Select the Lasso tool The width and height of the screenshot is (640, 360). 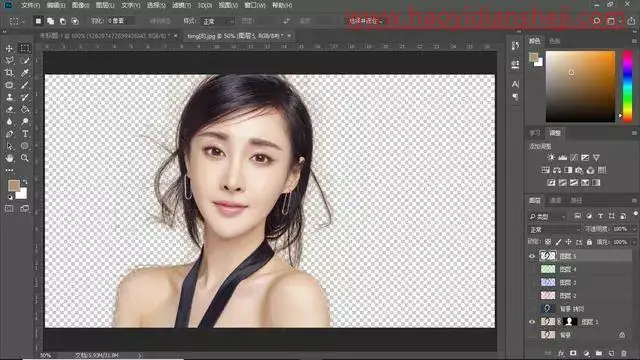9,60
